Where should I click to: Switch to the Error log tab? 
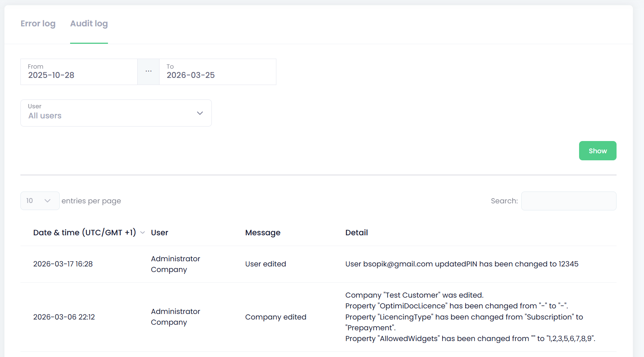(x=38, y=24)
